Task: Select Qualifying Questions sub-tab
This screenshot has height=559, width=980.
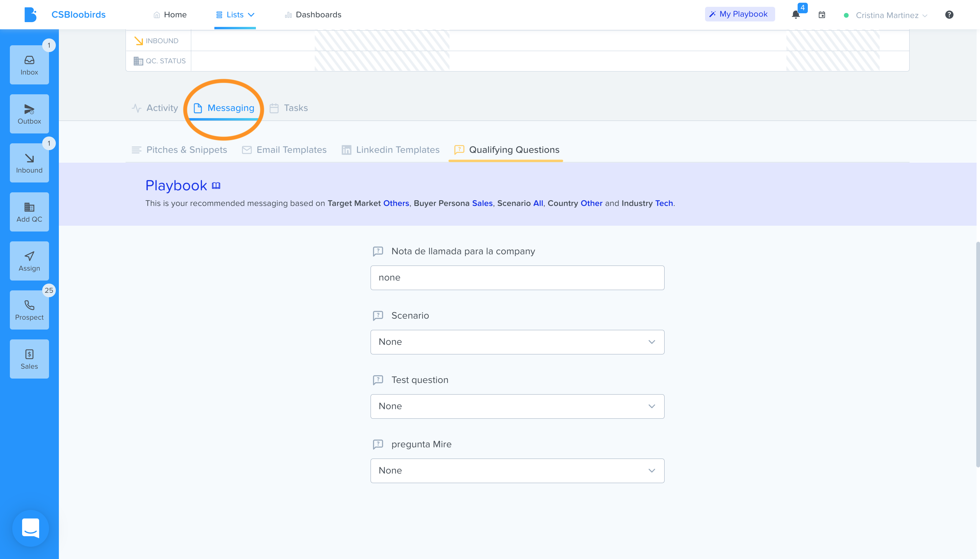Action: (x=506, y=150)
